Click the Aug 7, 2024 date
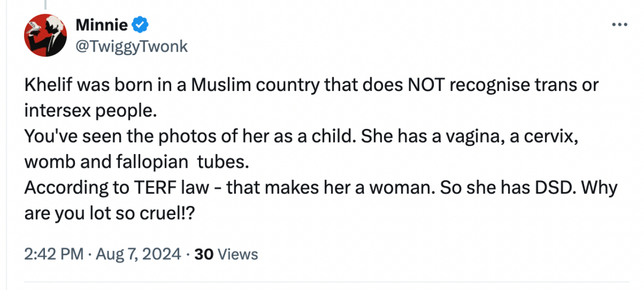The image size is (644, 290). click(x=139, y=254)
